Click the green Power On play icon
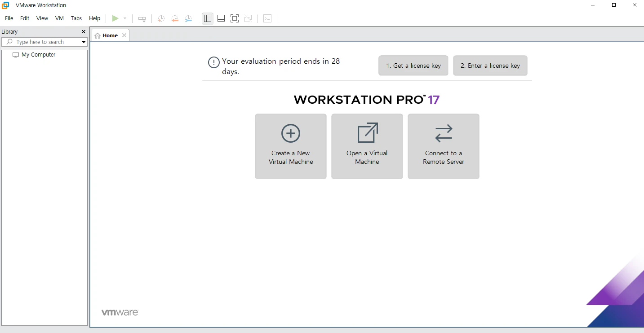Image resolution: width=644 pixels, height=333 pixels. tap(115, 18)
